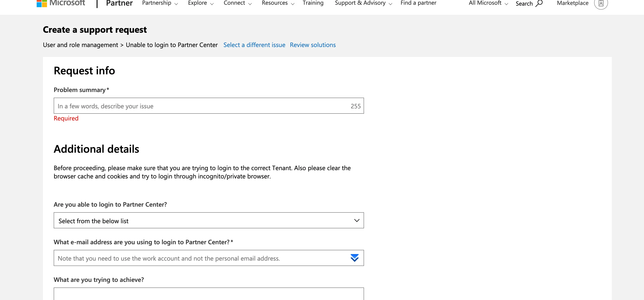644x300 pixels.
Task: Click the search magnifier icon
Action: [539, 4]
